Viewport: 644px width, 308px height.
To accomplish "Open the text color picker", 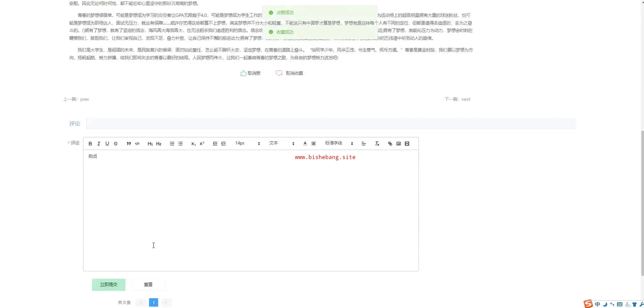I will tap(305, 144).
